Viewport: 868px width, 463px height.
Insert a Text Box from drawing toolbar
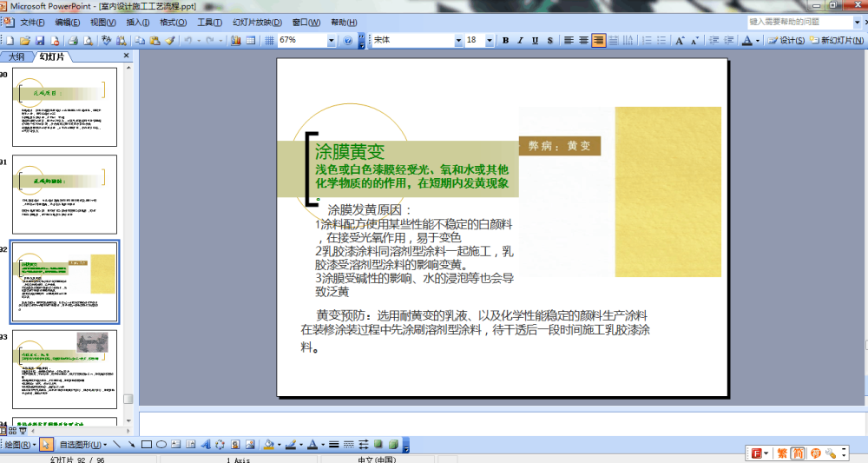176,444
